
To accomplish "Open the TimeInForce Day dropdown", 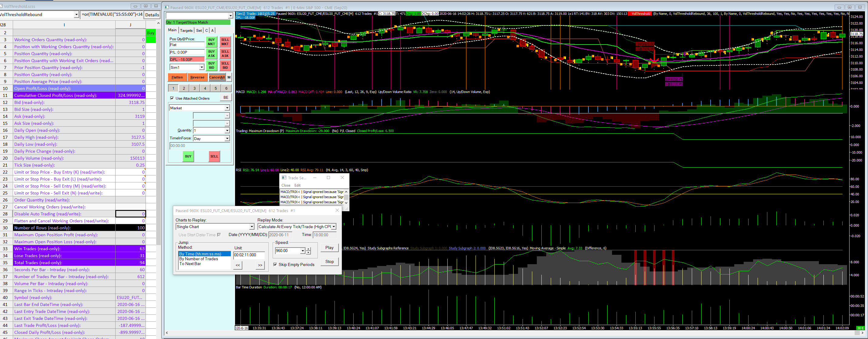I will pos(227,138).
